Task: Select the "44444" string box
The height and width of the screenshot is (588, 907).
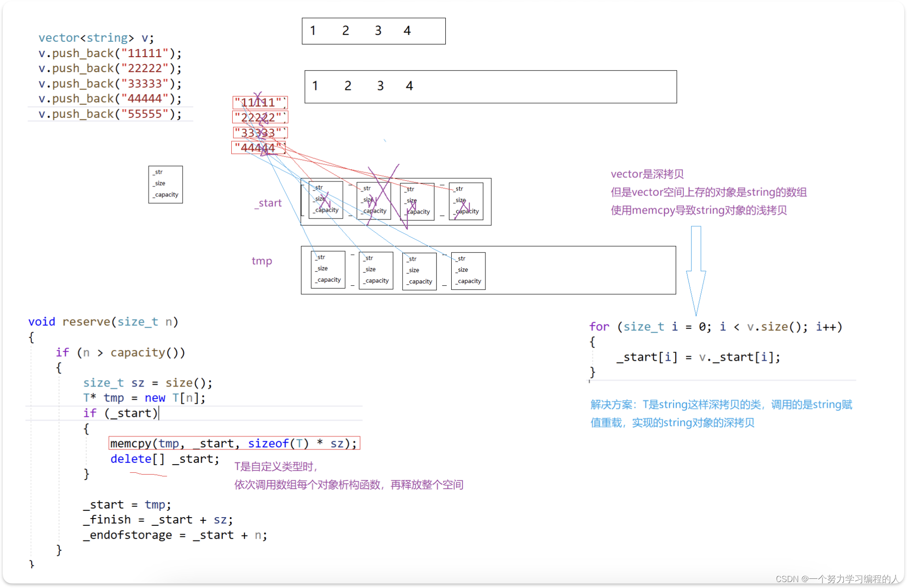Action: pyautogui.click(x=258, y=148)
